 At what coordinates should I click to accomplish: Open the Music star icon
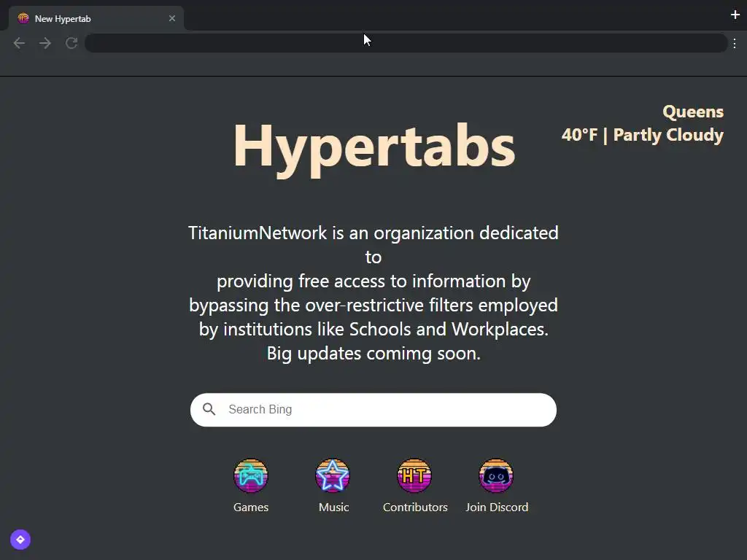333,475
